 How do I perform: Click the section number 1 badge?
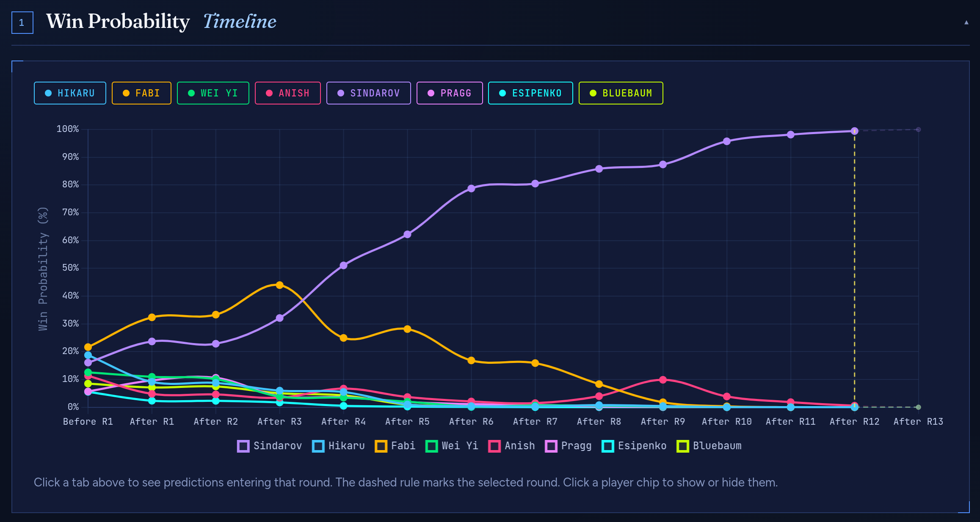pos(22,23)
